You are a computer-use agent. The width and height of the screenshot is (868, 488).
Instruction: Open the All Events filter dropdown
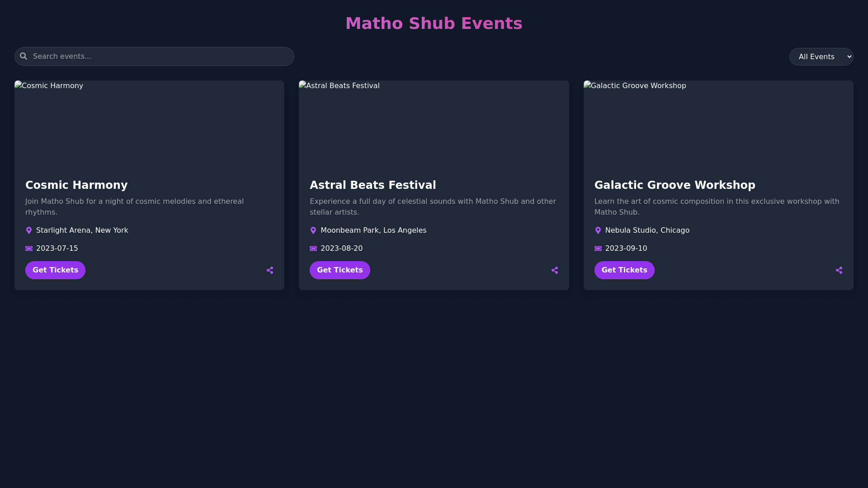click(x=821, y=57)
